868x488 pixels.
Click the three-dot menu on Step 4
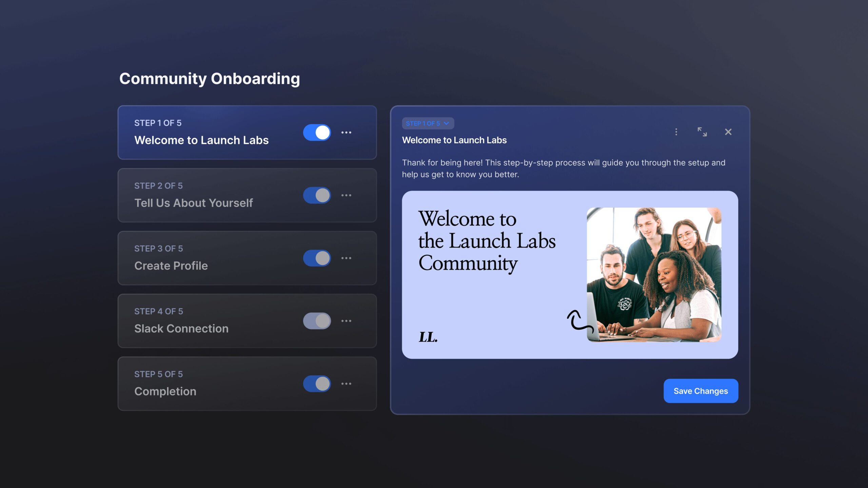coord(346,321)
